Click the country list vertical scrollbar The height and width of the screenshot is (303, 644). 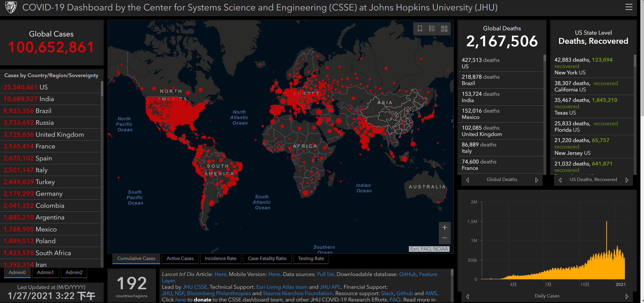(x=102, y=89)
